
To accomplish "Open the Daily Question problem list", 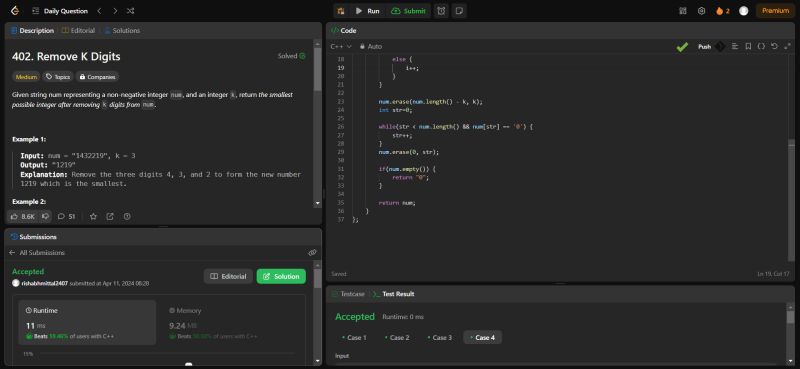I will click(x=60, y=11).
